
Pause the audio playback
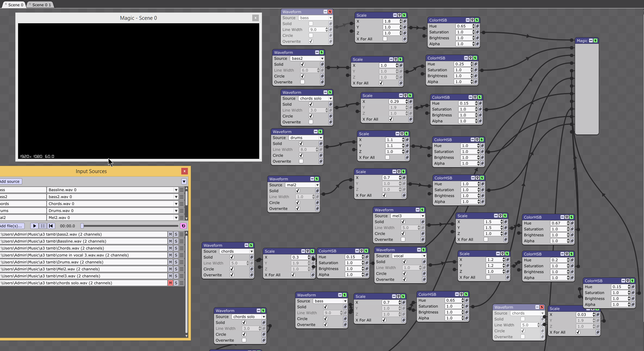tap(43, 226)
